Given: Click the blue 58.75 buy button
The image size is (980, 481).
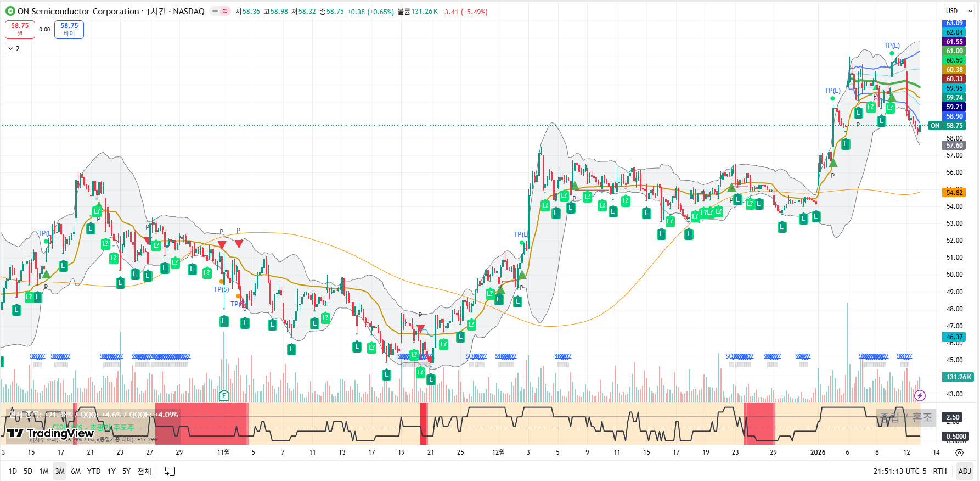Looking at the screenshot, I should (x=69, y=30).
